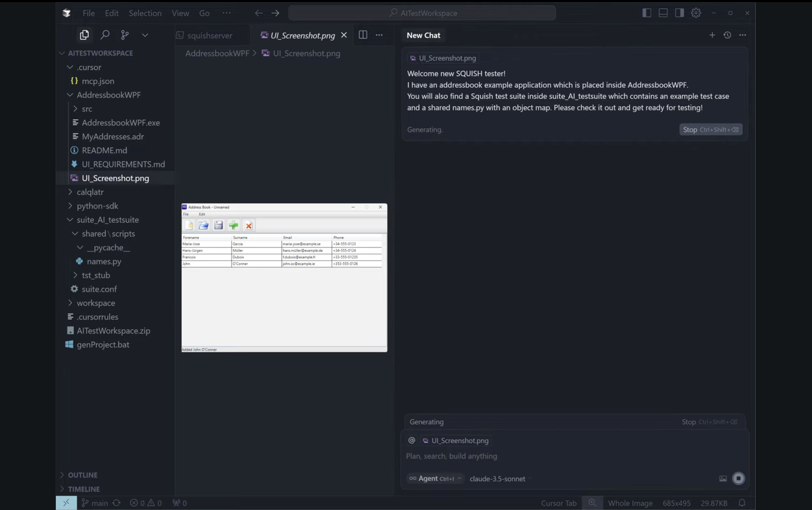Click the AITestWorkspace search bar

point(422,13)
